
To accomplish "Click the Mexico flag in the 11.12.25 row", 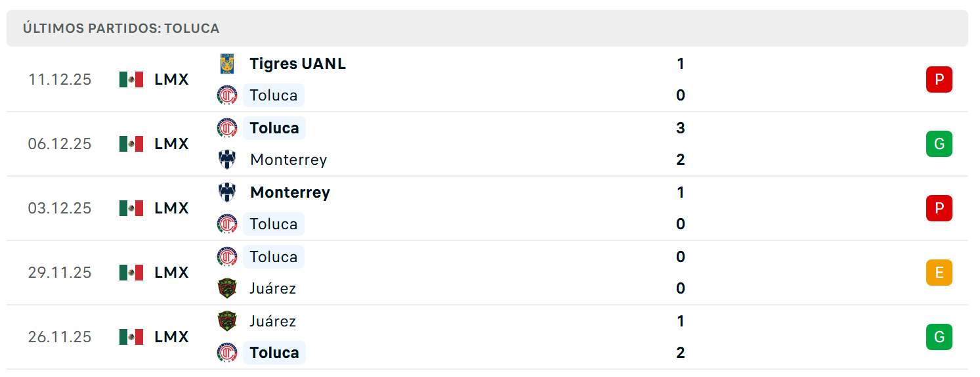I will pyautogui.click(x=131, y=79).
